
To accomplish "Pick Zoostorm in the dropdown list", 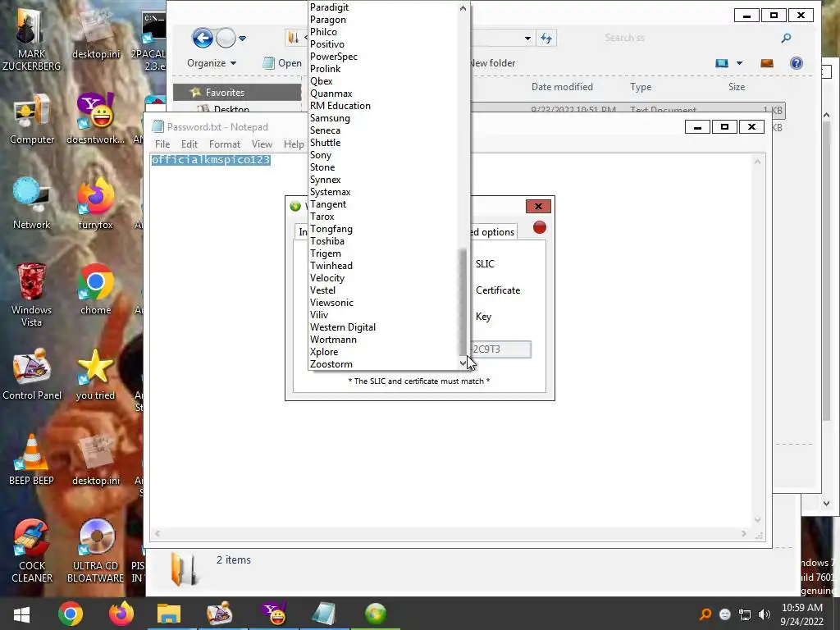I will (331, 364).
